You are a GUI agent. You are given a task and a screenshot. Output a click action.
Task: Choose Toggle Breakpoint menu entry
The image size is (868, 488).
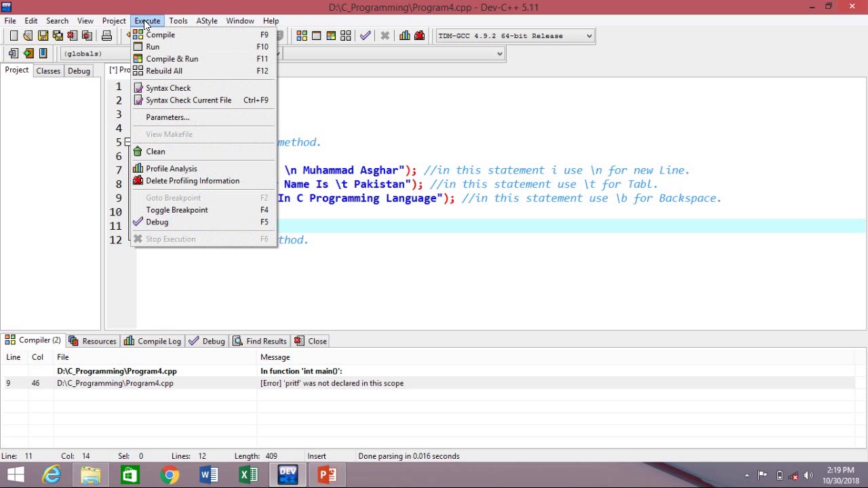pos(203,210)
